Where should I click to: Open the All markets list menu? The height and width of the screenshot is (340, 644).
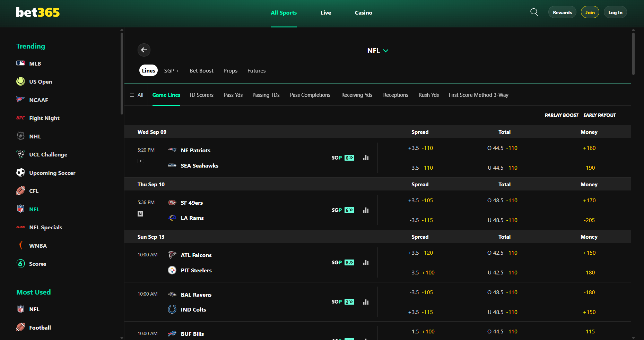(x=136, y=95)
